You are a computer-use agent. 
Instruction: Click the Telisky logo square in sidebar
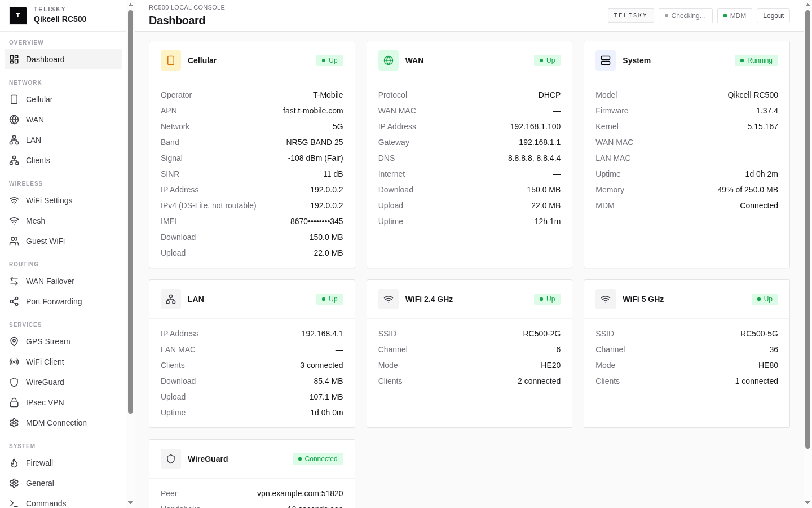coord(18,16)
